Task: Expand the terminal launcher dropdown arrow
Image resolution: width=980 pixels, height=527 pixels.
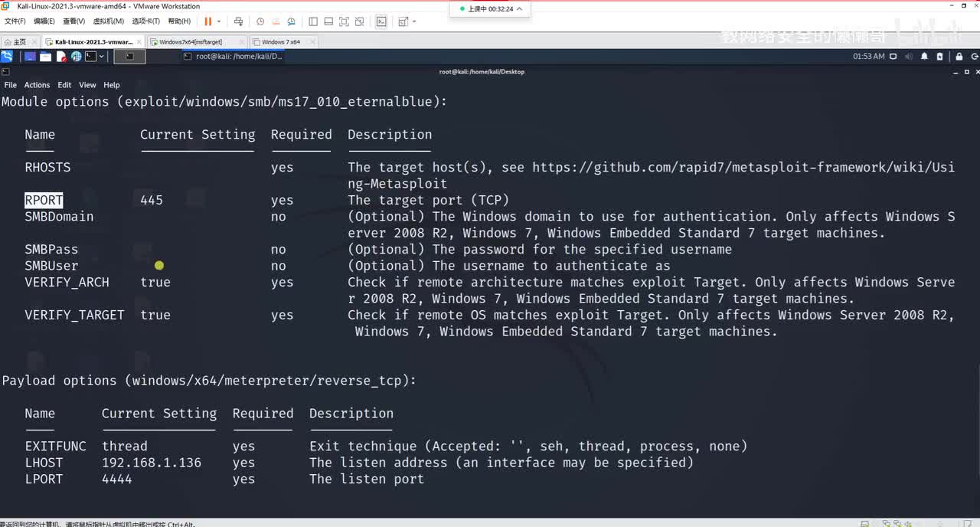Action: coord(101,57)
